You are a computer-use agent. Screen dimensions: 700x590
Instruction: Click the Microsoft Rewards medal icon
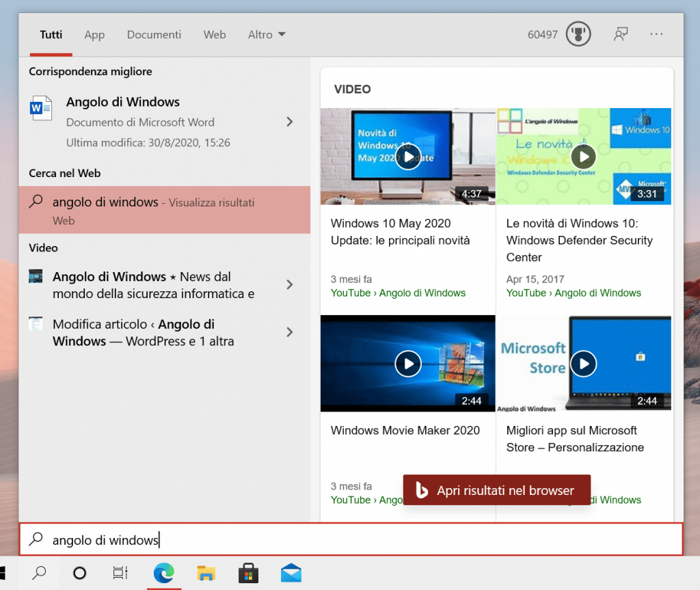point(578,34)
